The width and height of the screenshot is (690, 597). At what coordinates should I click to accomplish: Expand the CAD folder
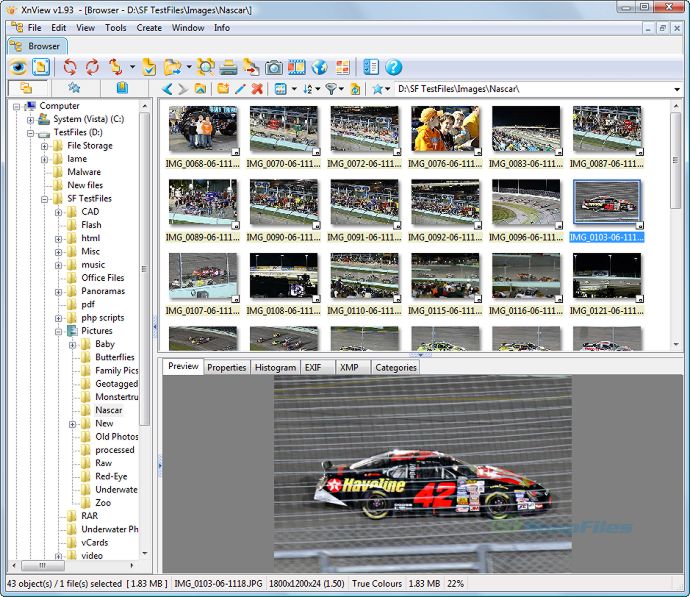(x=59, y=212)
